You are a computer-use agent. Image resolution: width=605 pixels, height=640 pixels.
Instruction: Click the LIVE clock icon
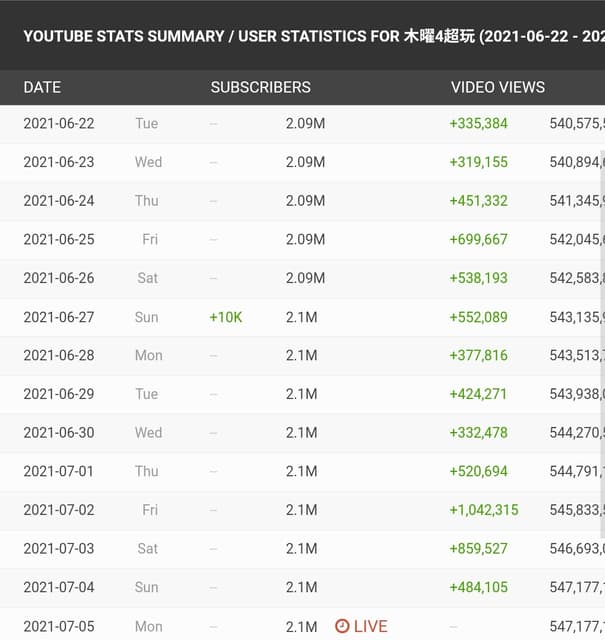tap(342, 626)
